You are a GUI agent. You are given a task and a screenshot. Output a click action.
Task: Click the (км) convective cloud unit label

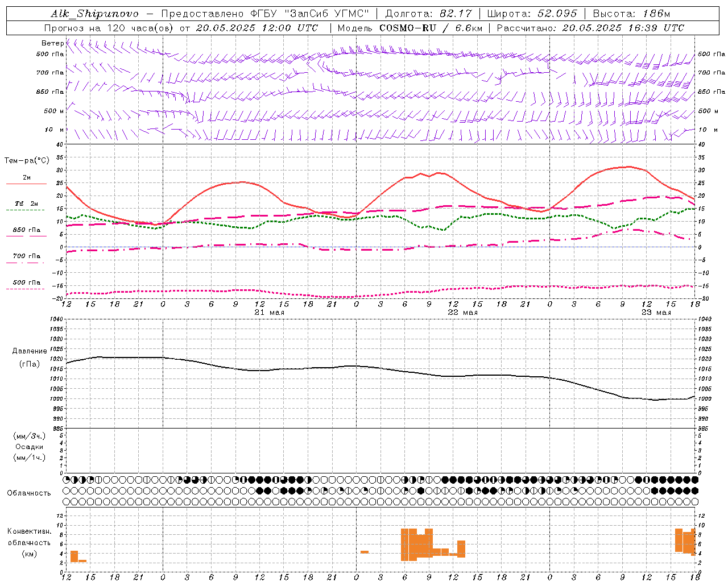tap(30, 554)
